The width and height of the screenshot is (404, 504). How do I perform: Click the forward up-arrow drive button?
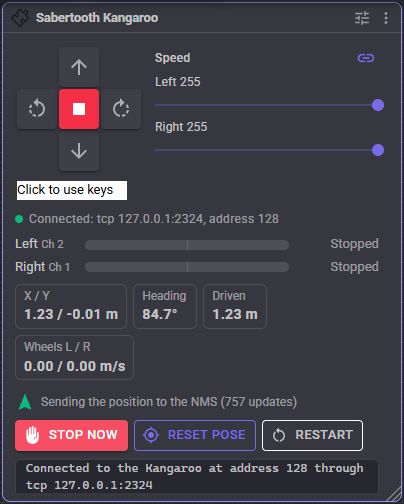tap(79, 67)
